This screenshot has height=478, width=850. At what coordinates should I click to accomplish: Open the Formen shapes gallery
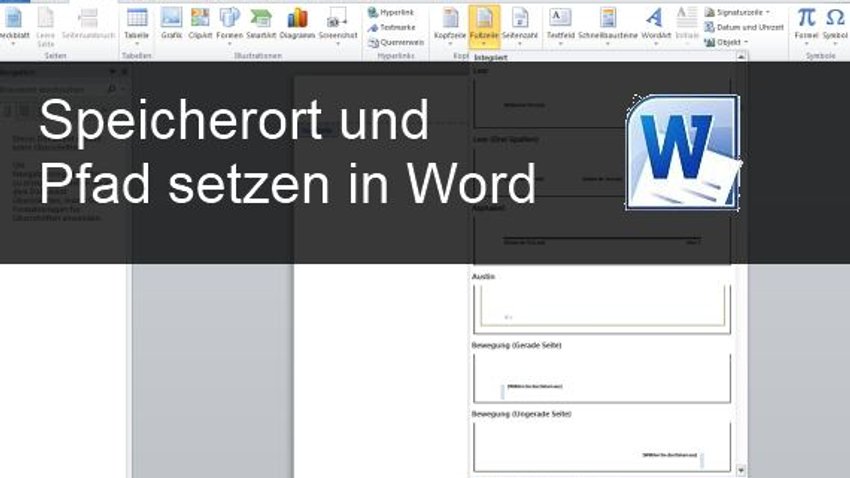(229, 25)
